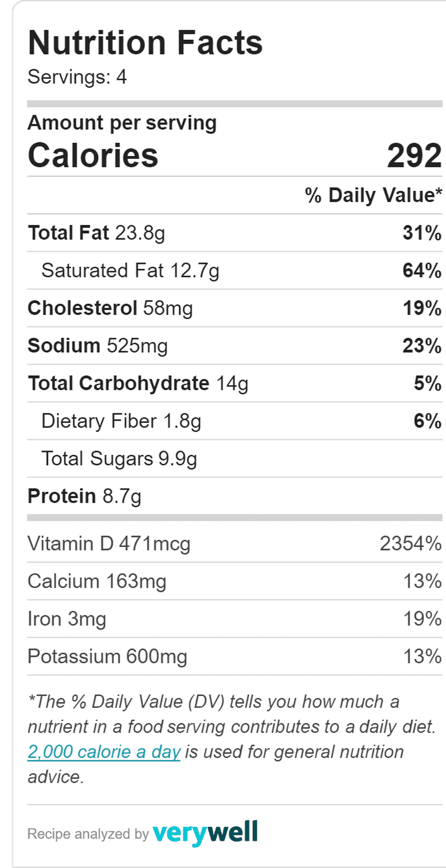446x868 pixels.
Task: Click the verywell logo
Action: click(205, 833)
